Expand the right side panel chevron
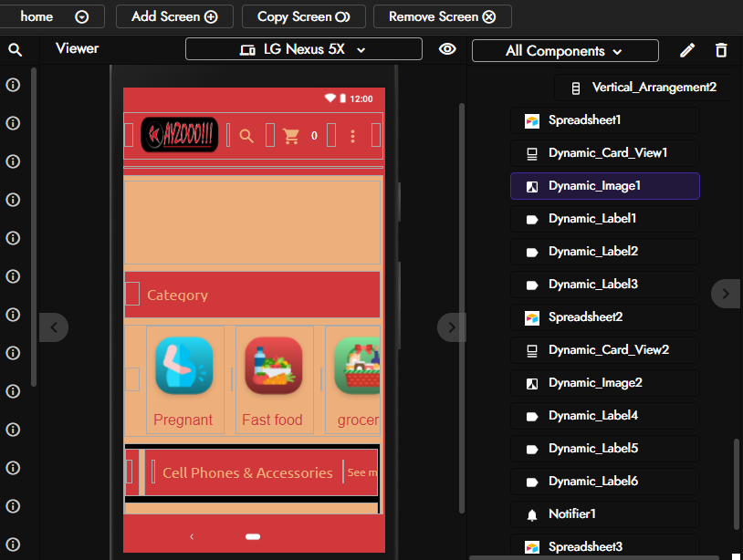This screenshot has width=743, height=560. [726, 294]
